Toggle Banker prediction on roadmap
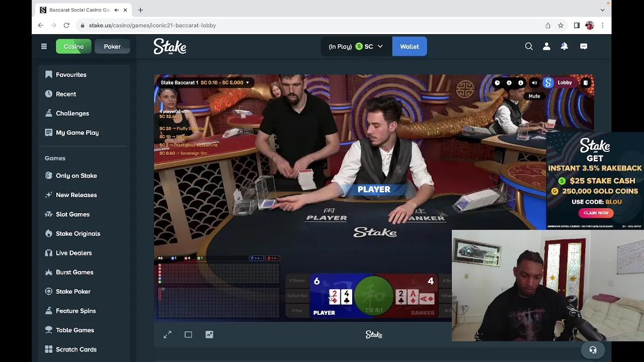The height and width of the screenshot is (362, 644). tap(272, 258)
